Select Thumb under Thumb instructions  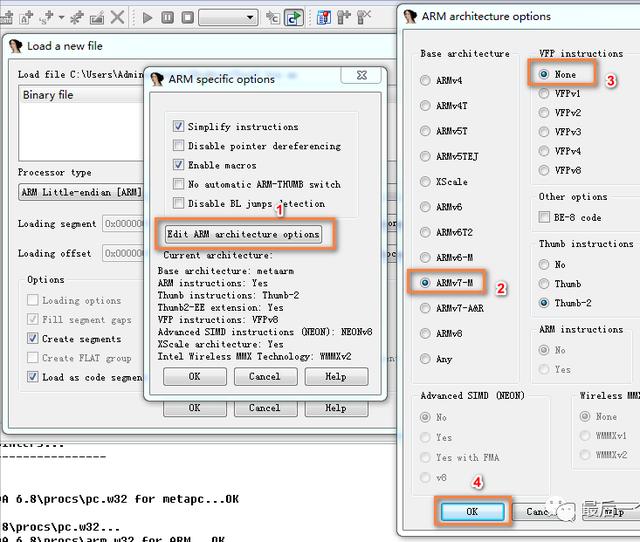[x=545, y=284]
